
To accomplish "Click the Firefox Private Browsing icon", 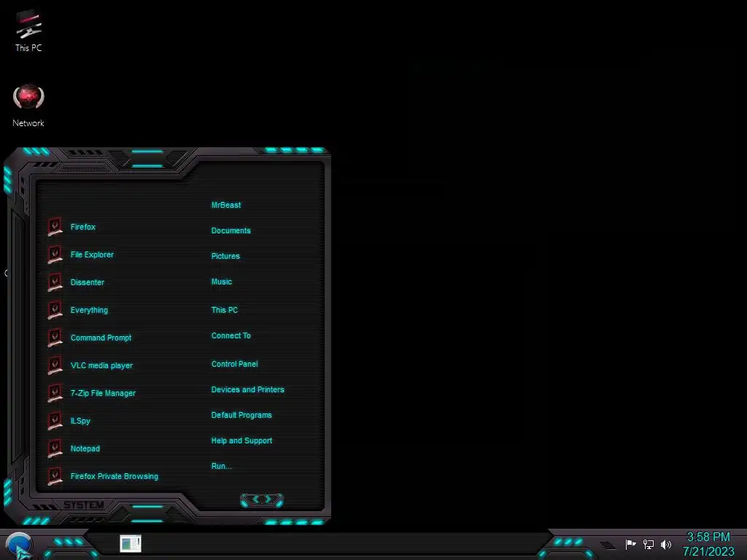I will point(55,475).
